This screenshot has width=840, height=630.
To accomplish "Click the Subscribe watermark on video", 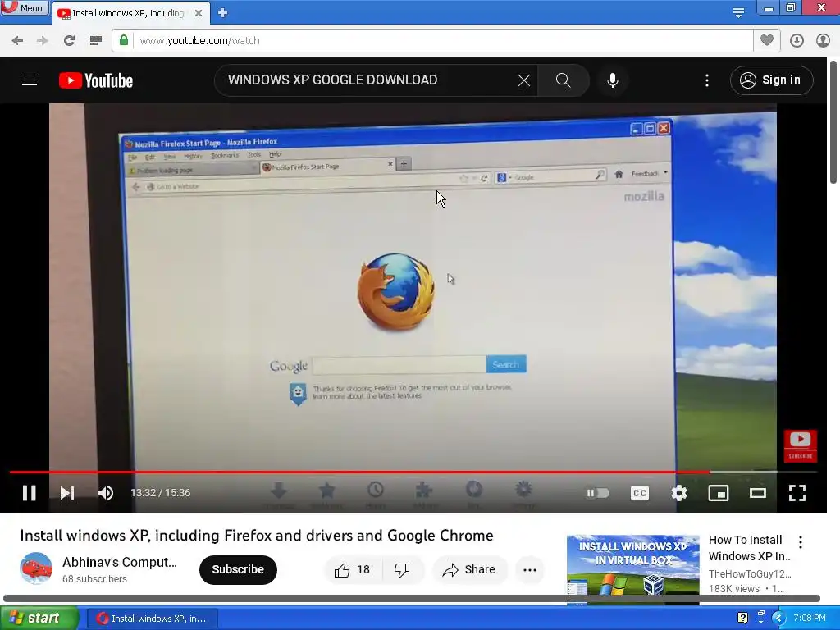I will coord(801,445).
